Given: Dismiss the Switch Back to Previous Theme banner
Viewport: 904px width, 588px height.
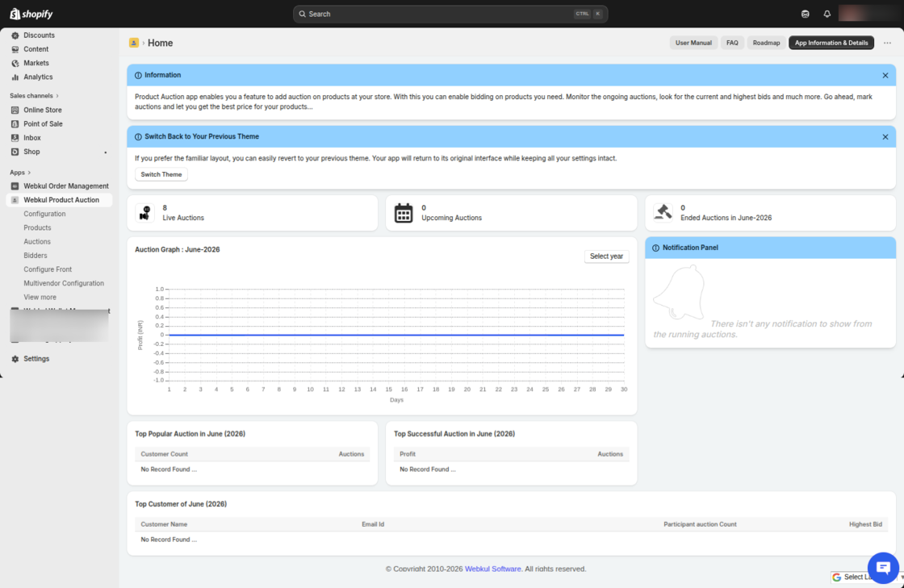Looking at the screenshot, I should [x=885, y=137].
